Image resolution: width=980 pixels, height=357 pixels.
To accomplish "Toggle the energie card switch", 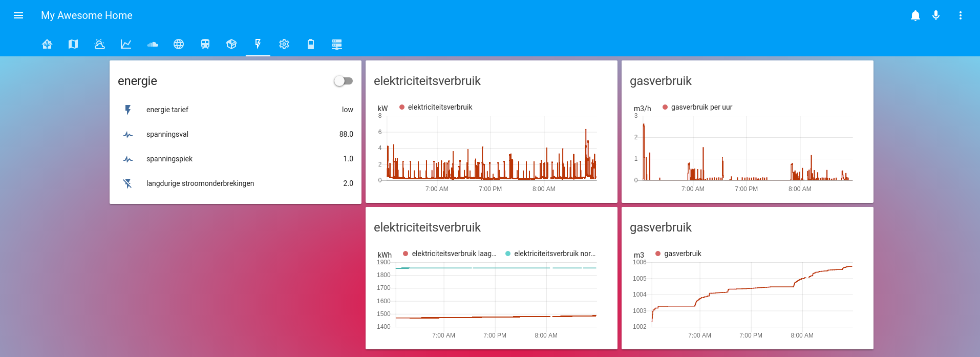I will pos(344,81).
